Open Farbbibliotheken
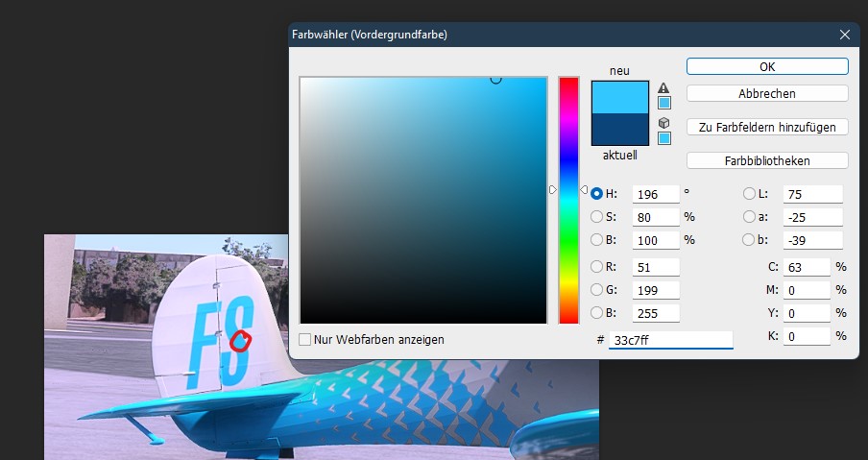Viewport: 868px width, 460px height. point(767,160)
